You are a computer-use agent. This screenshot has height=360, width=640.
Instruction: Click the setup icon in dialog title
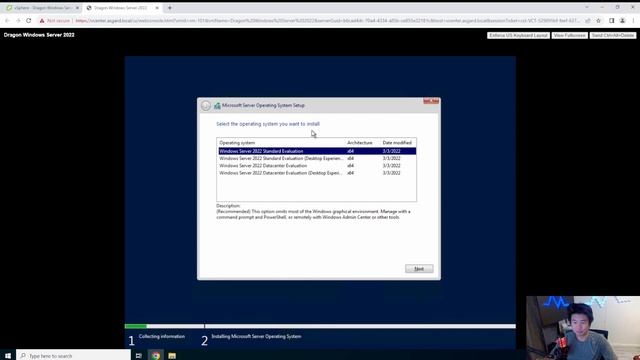(x=217, y=106)
